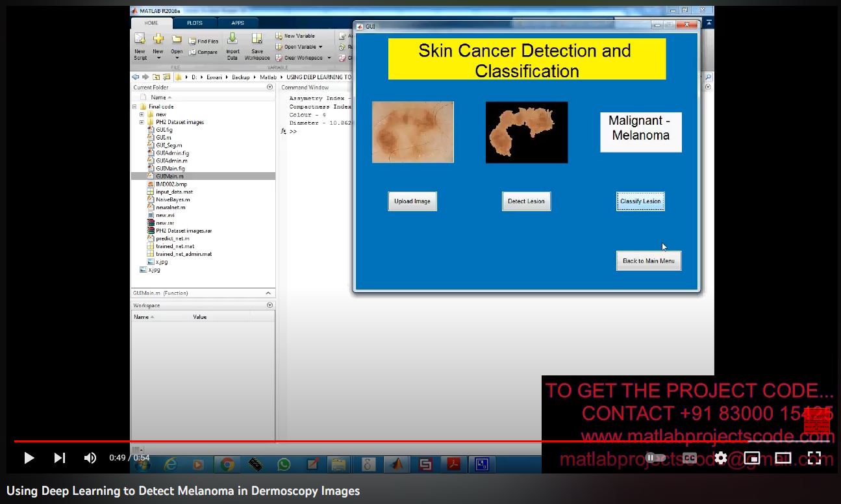
Task: Mute the video volume
Action: click(90, 458)
